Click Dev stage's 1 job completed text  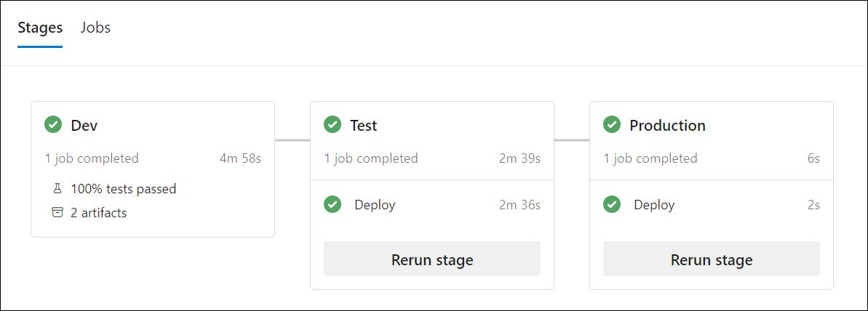[92, 158]
